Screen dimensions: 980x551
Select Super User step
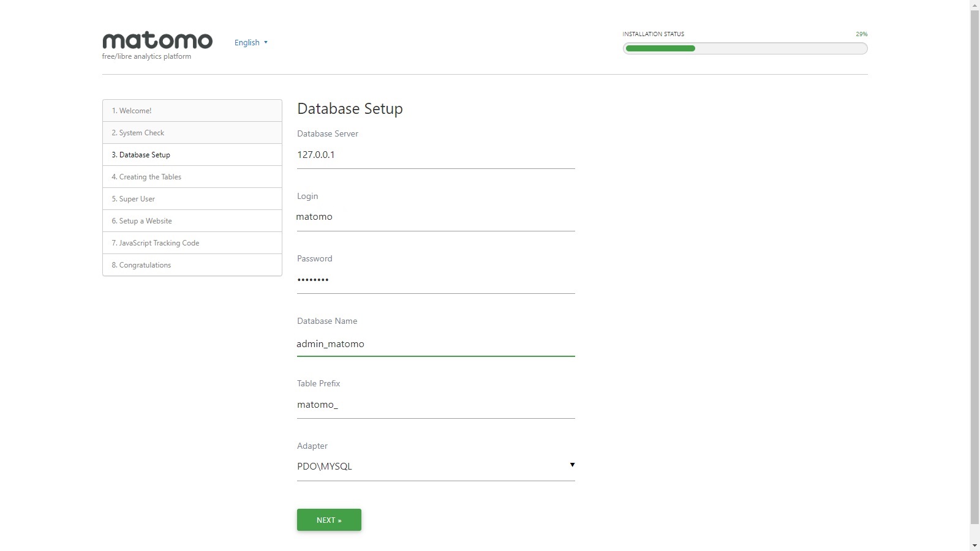click(x=192, y=199)
